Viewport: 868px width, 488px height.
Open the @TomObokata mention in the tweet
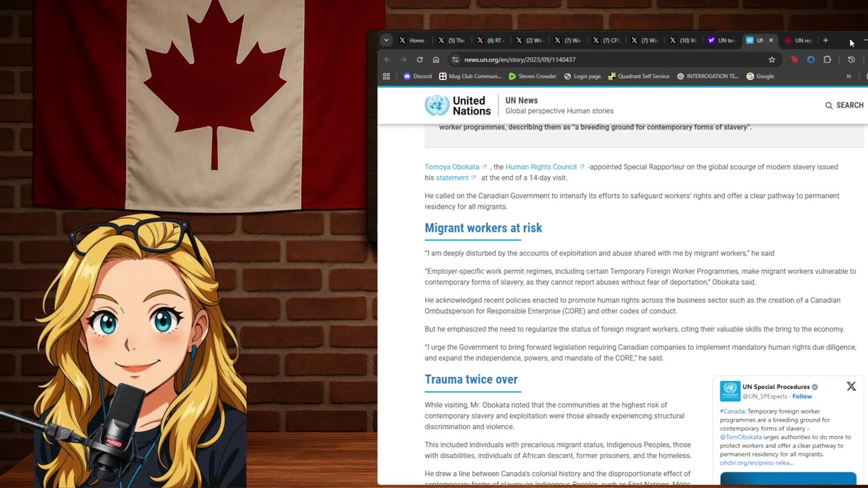point(741,437)
